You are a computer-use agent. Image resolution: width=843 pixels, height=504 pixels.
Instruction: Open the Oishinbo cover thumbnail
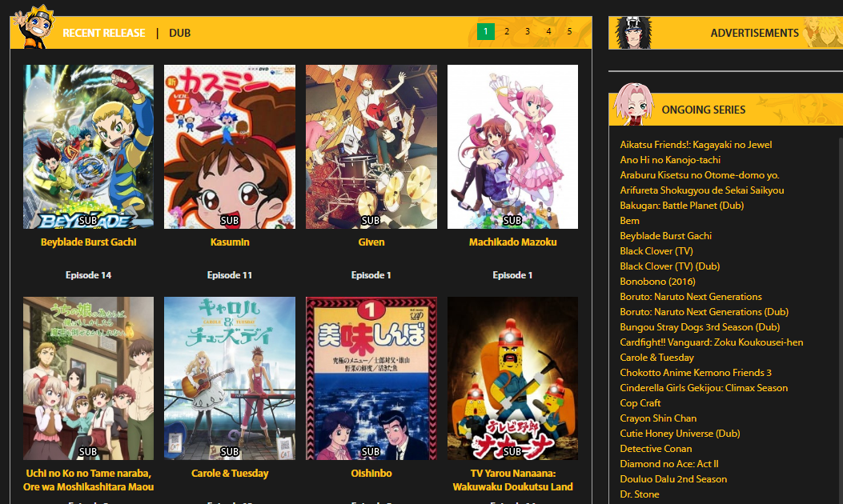371,378
